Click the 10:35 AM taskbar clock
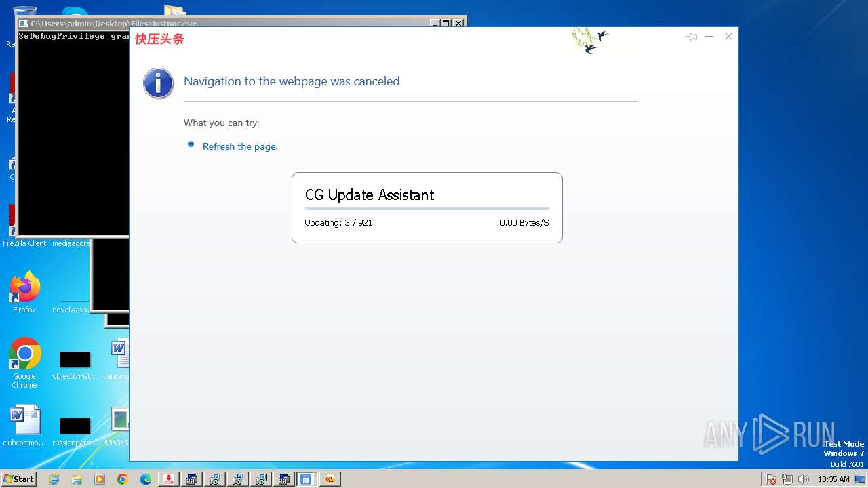Viewport: 868px width, 488px height. [833, 479]
